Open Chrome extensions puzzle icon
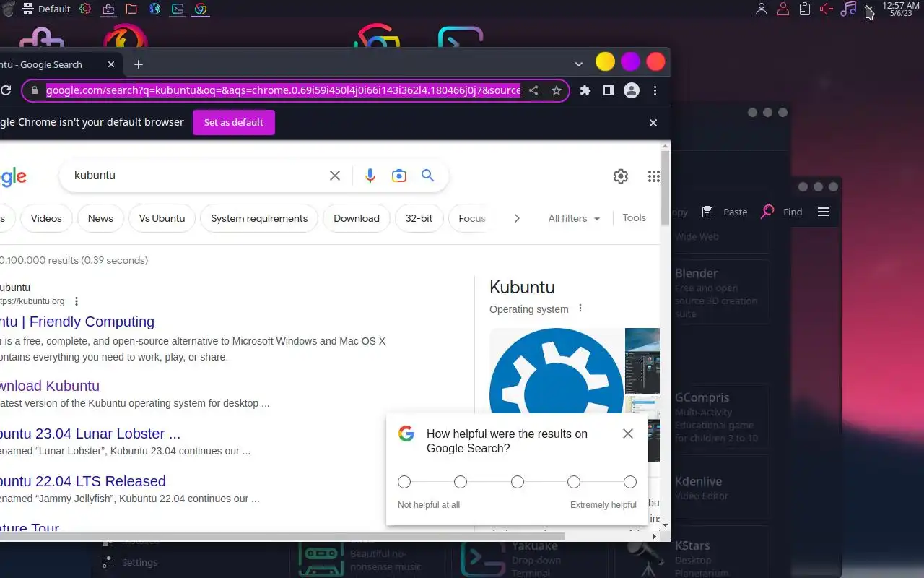The width and height of the screenshot is (924, 578). click(x=585, y=90)
